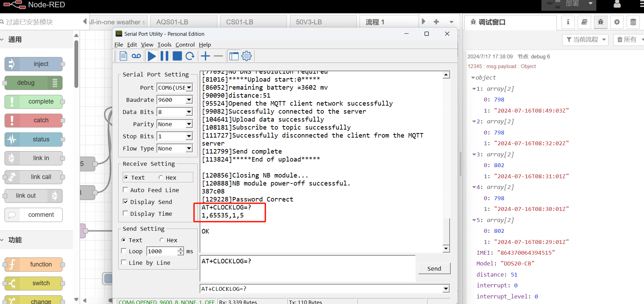Screen dimensions: 644x304
Task: Open the View menu in Serial Port Utility
Action: tap(147, 44)
